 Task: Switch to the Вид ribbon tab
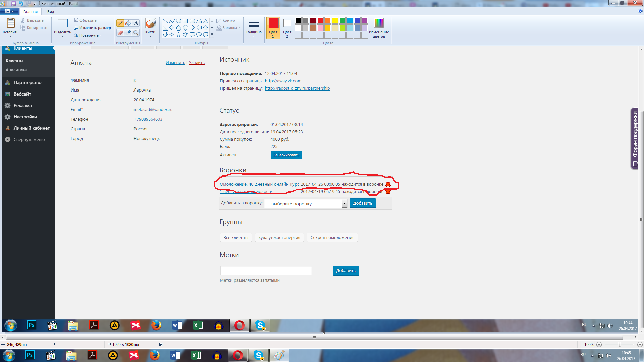click(x=51, y=12)
